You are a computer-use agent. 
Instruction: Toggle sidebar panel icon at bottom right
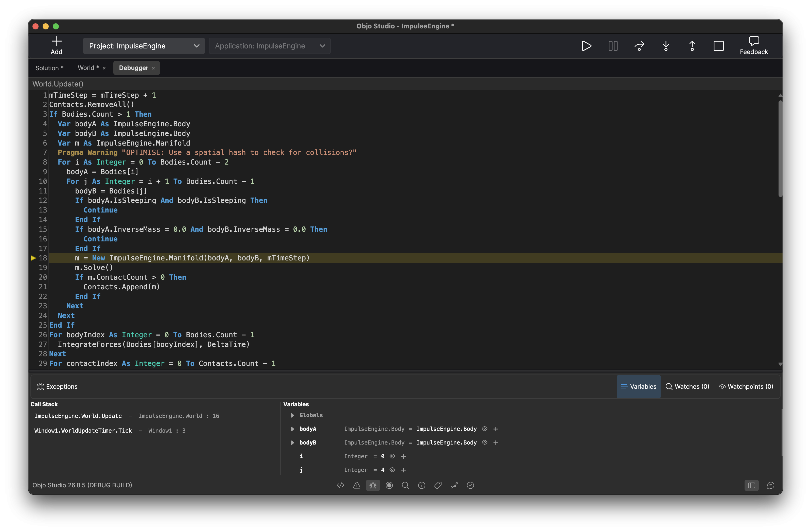751,485
